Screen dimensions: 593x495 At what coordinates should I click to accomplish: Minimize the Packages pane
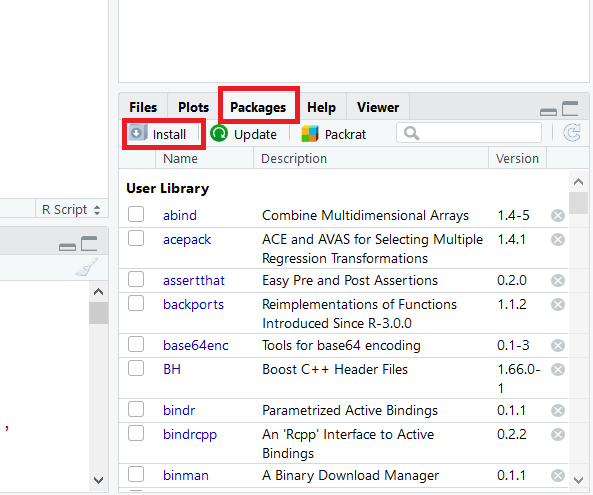548,112
